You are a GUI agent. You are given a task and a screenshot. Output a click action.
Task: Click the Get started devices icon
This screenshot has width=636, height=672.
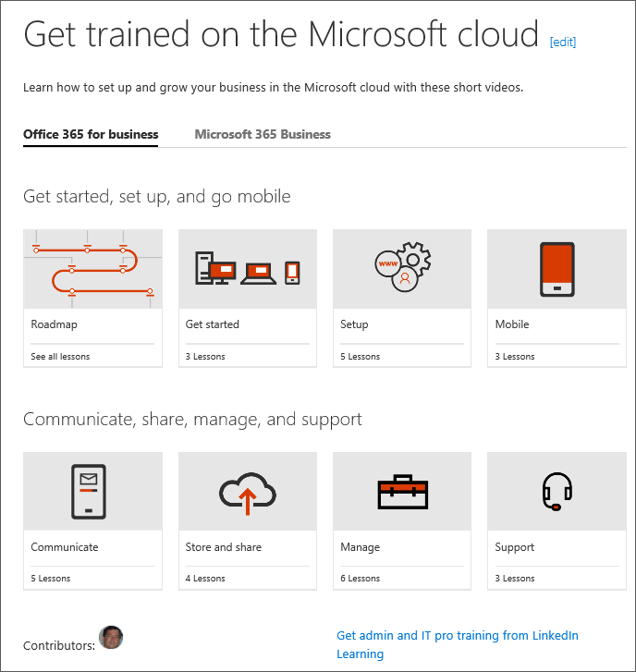coord(248,269)
